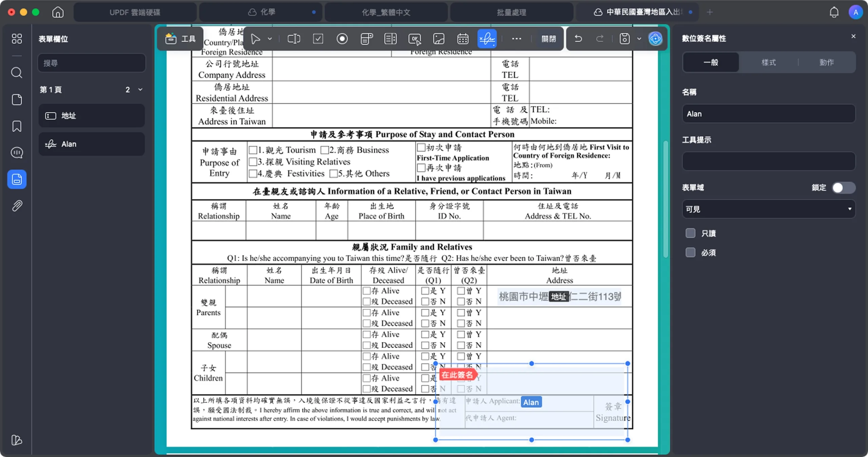868x457 pixels.
Task: Select the image field tool
Action: tap(439, 39)
